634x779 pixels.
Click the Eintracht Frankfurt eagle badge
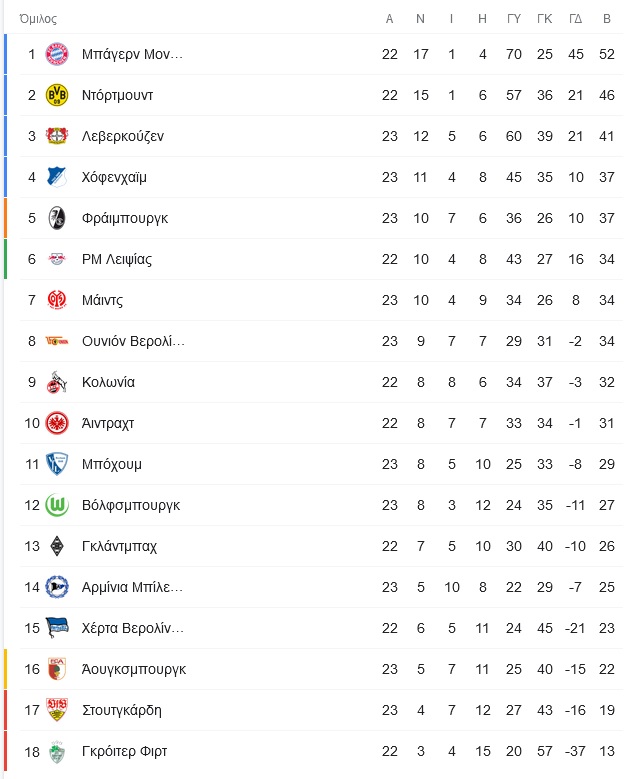click(x=57, y=423)
